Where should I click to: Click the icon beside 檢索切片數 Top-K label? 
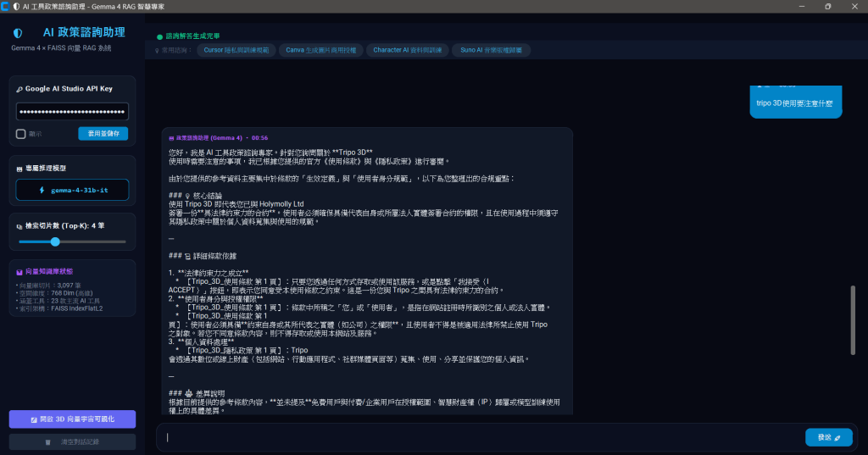point(19,226)
